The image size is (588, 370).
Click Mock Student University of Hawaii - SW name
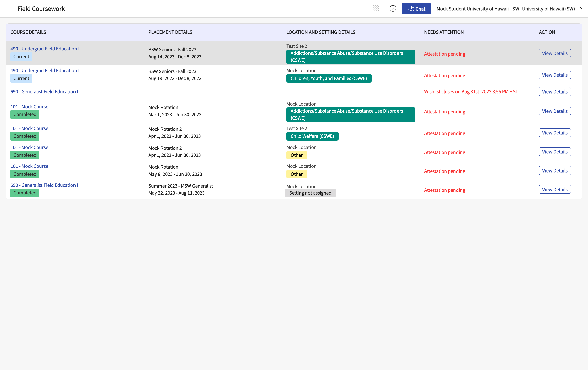pos(478,9)
